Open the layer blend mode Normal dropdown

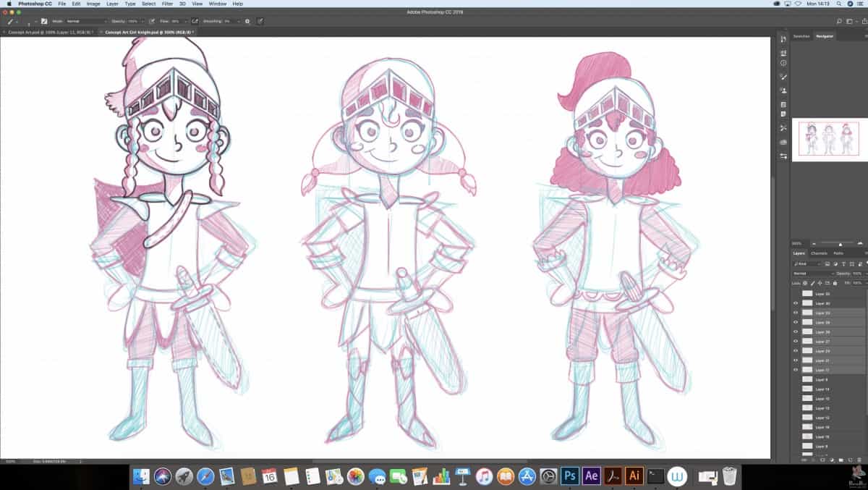tap(803, 273)
